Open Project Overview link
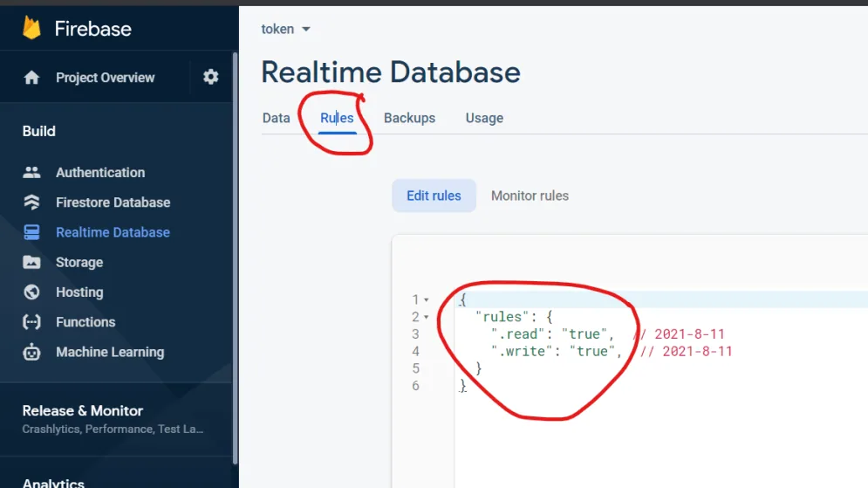Viewport: 868px width, 488px height. (x=106, y=78)
